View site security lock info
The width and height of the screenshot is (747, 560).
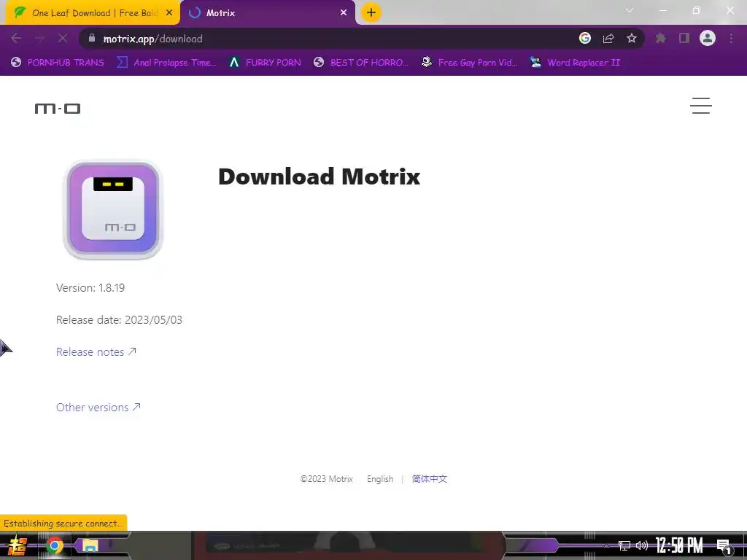tap(92, 38)
